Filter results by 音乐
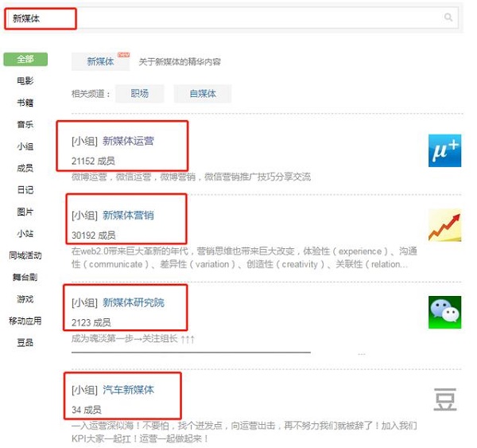The image size is (477, 448). [x=25, y=124]
